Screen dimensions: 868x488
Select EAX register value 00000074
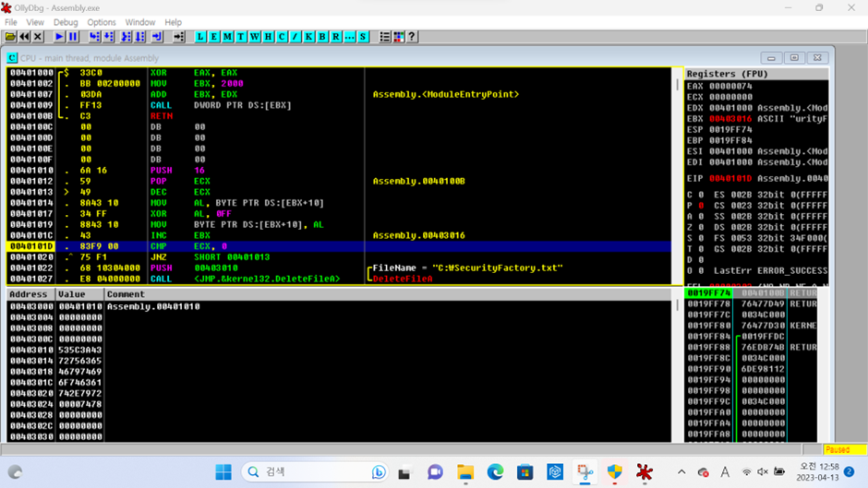click(730, 87)
